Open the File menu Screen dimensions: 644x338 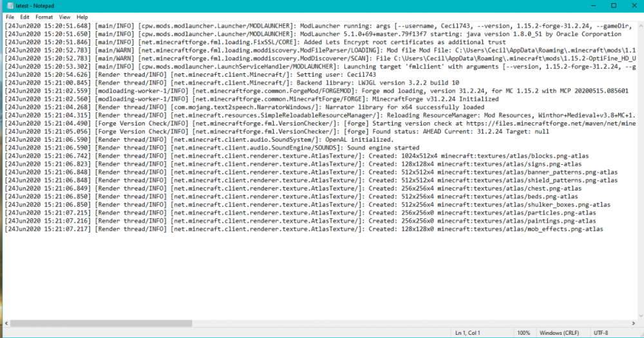(10, 17)
